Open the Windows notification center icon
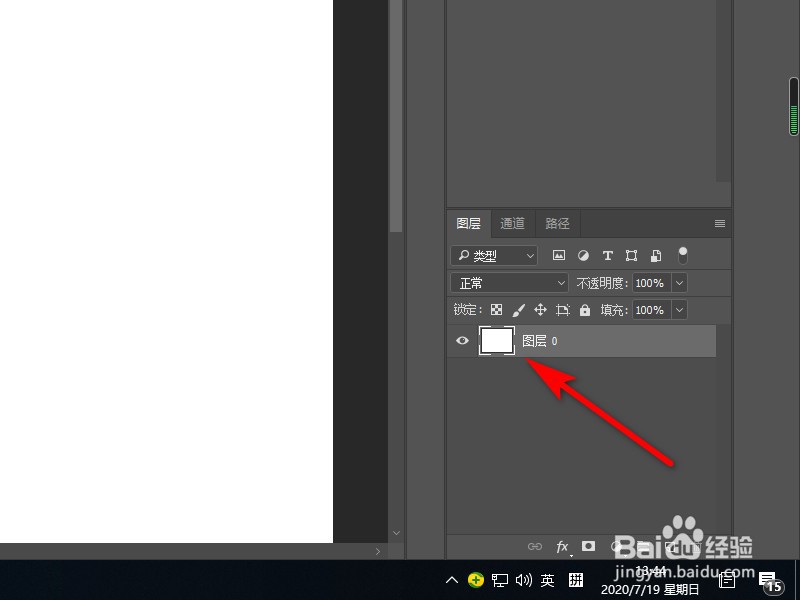This screenshot has height=600, width=800. click(x=770, y=581)
